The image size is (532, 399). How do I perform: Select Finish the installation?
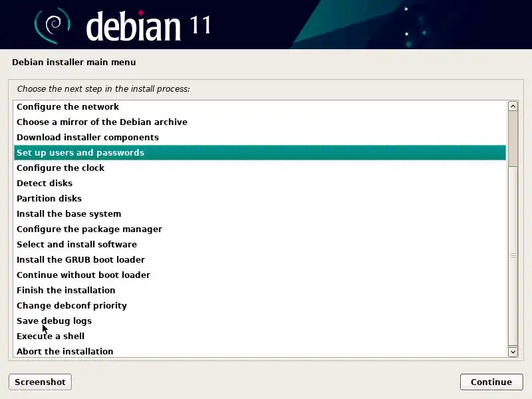tap(260, 290)
